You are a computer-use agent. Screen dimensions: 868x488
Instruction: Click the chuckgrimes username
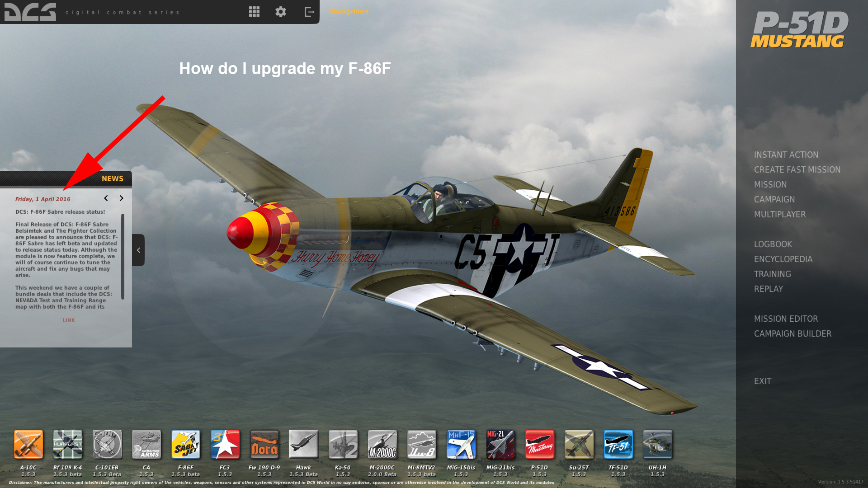[x=349, y=11]
